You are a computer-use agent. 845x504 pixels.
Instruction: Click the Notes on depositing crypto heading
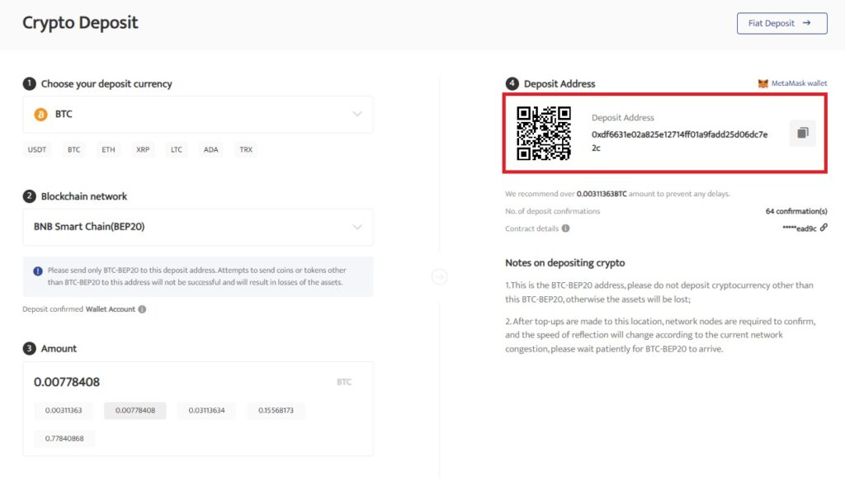point(564,263)
